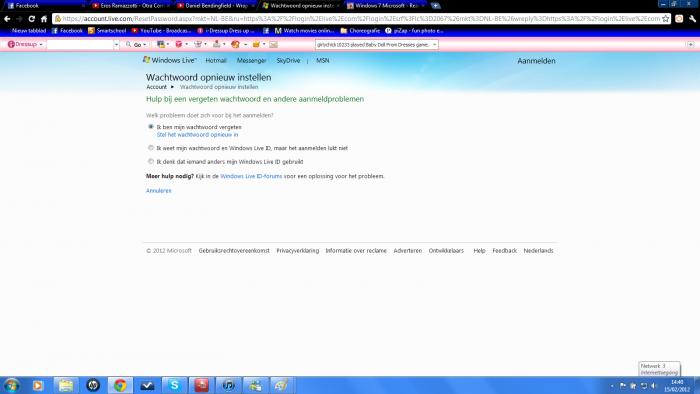Viewport: 700px width, 394px height.
Task: Open Windows Media Player from the taskbar
Action: [x=38, y=385]
